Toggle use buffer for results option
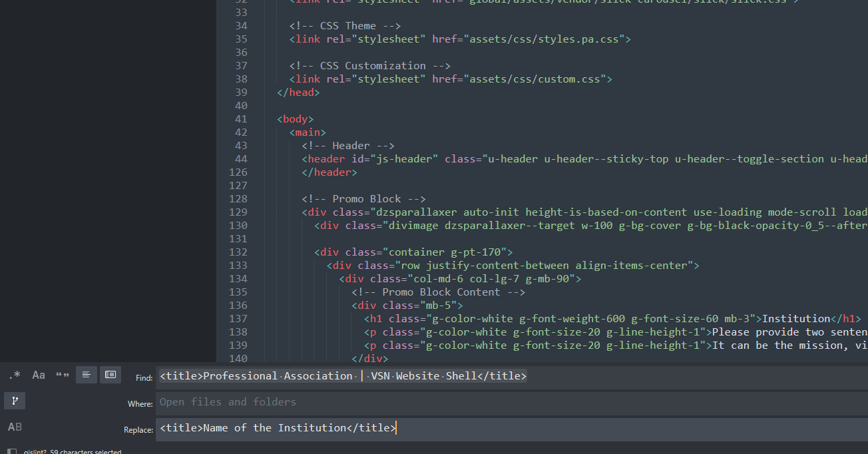This screenshot has height=454, width=868. tap(110, 375)
